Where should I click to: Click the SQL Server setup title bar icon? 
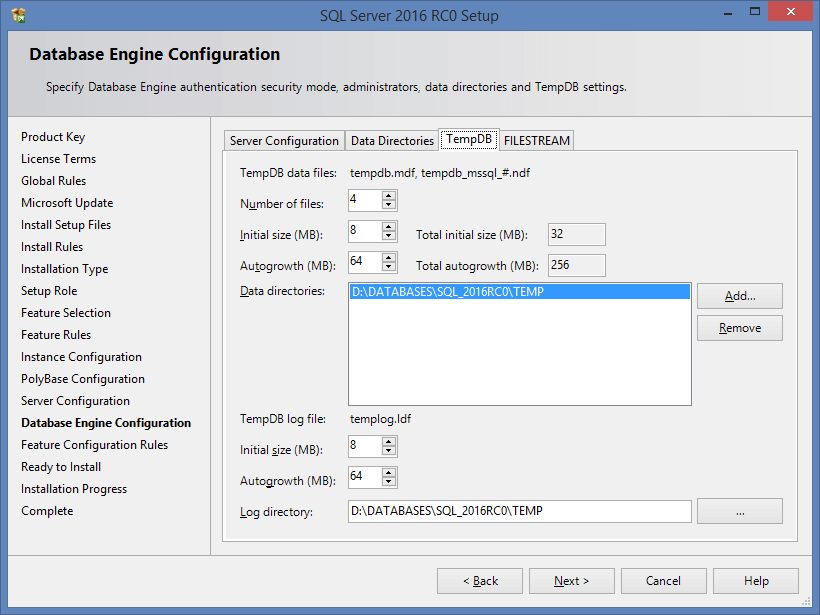coord(18,16)
